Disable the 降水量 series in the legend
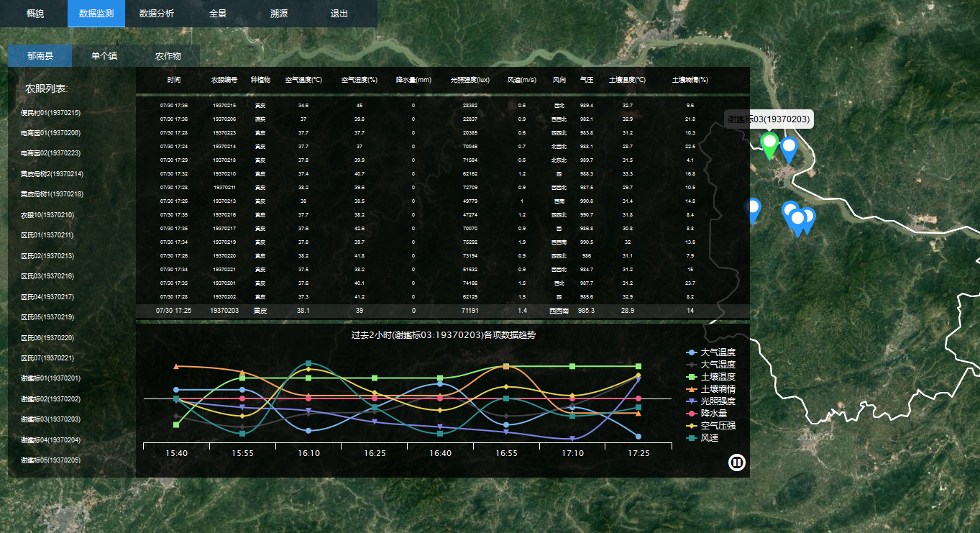 [713, 414]
